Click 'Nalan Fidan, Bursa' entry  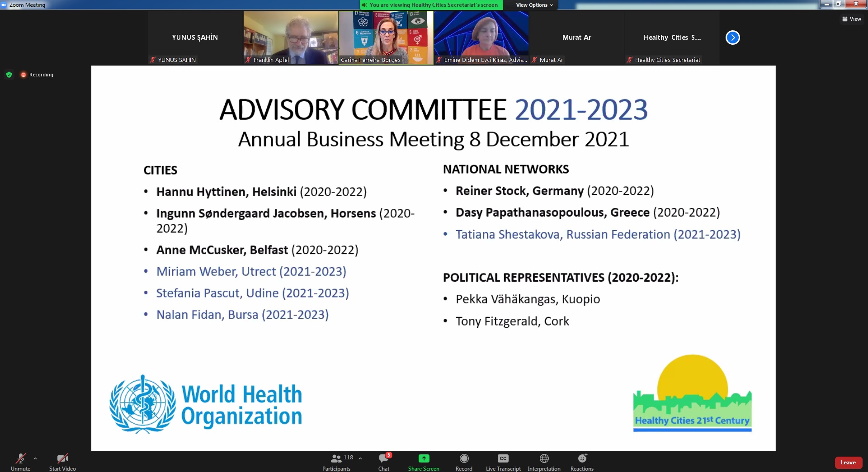tap(242, 315)
